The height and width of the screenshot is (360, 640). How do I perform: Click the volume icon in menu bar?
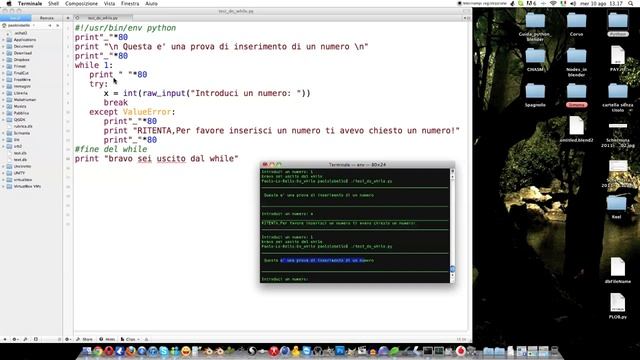click(x=573, y=3)
